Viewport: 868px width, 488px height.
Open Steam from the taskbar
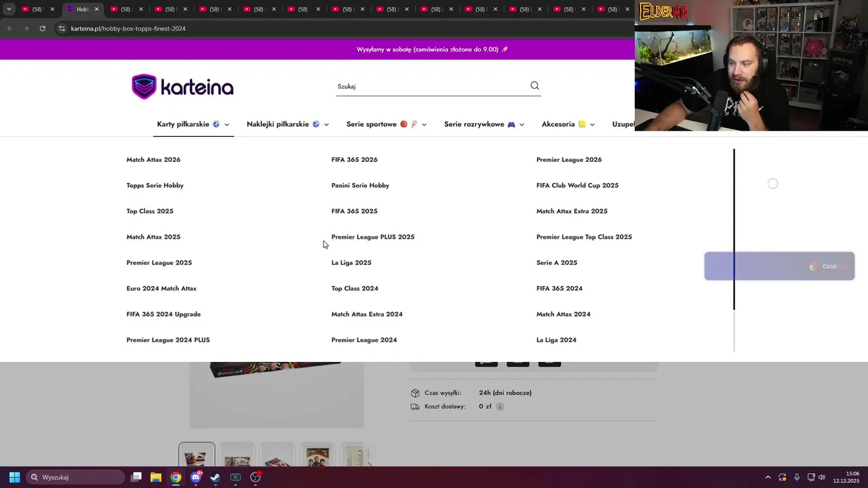pyautogui.click(x=215, y=477)
